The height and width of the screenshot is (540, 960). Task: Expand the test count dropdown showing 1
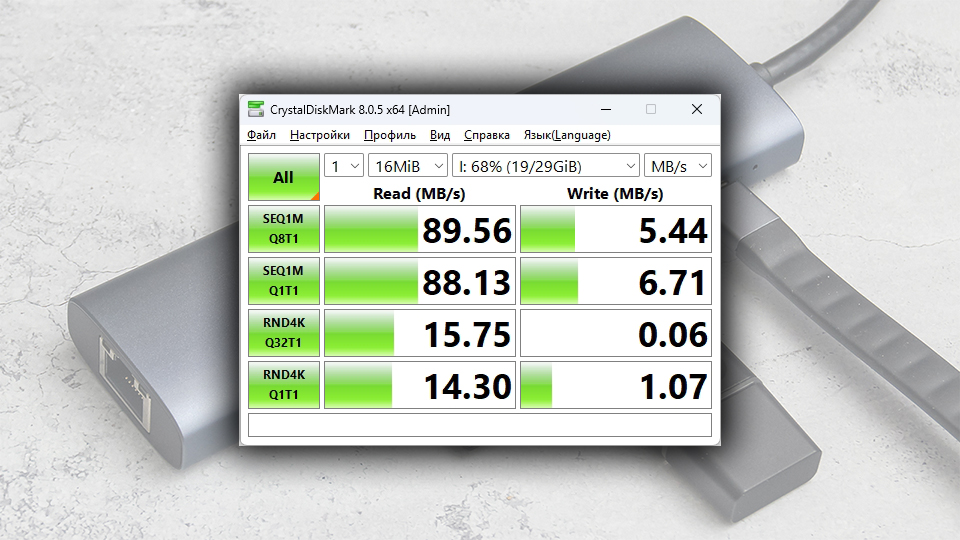[344, 166]
